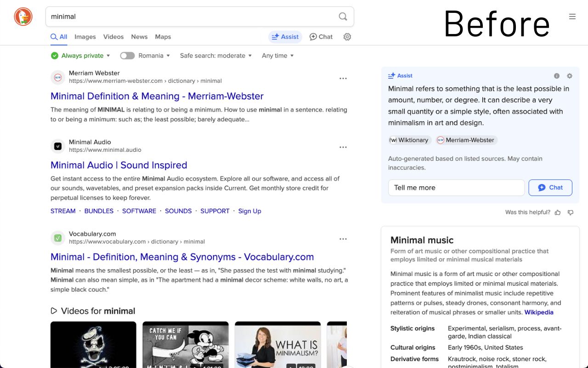Give thumbs down to Assist answer
Viewport: 588px width, 368px height.
[x=571, y=213]
